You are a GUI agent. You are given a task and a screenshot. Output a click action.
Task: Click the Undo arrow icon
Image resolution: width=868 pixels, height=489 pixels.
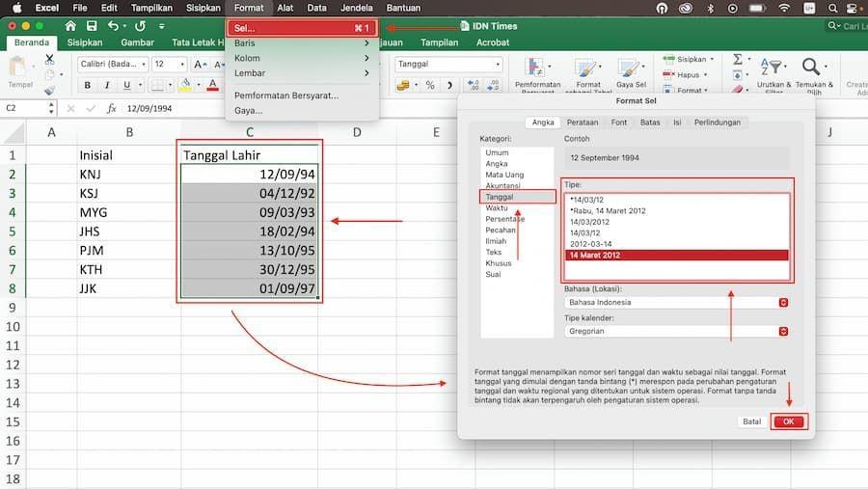point(114,26)
